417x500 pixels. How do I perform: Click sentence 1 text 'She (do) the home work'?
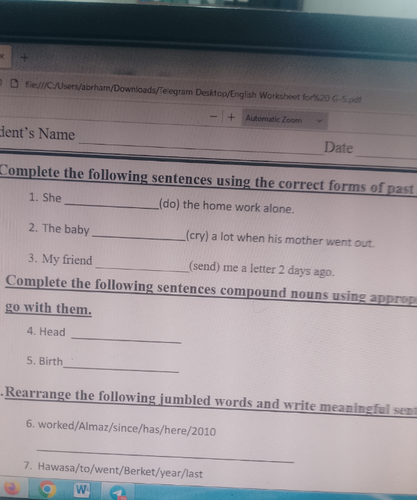click(161, 203)
